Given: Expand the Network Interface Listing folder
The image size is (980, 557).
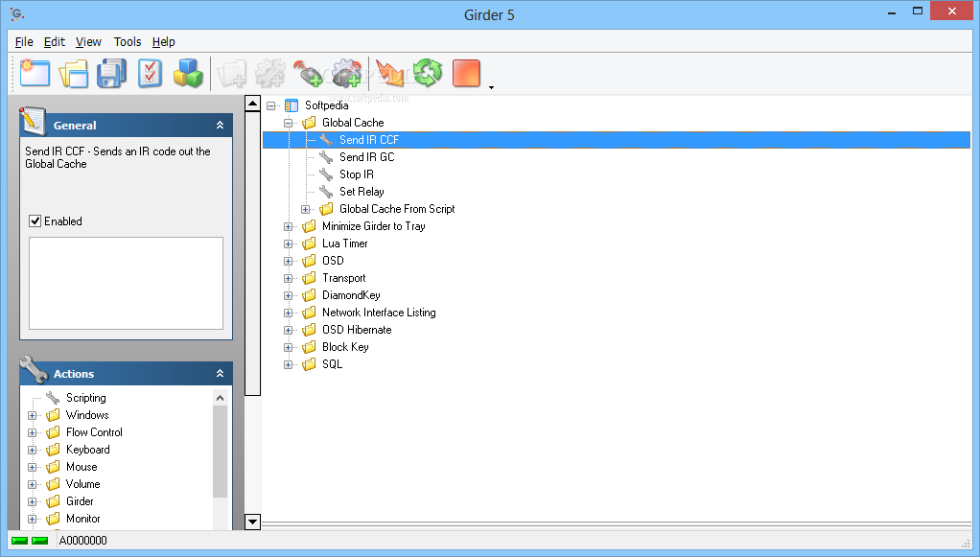Looking at the screenshot, I should click(288, 313).
